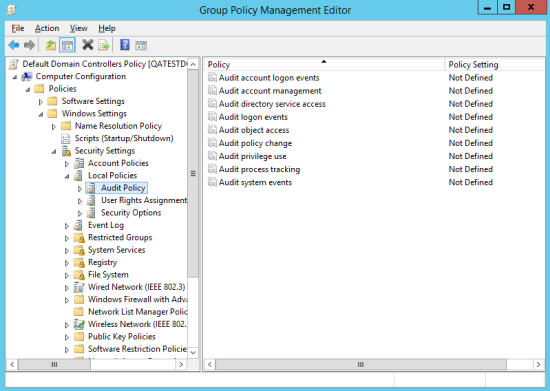Click the Audit Policy tree icon
550x391 pixels.
[x=92, y=188]
